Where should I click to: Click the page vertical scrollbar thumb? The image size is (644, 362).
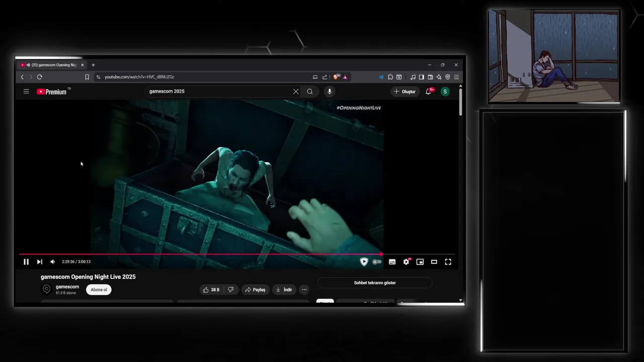click(x=460, y=103)
